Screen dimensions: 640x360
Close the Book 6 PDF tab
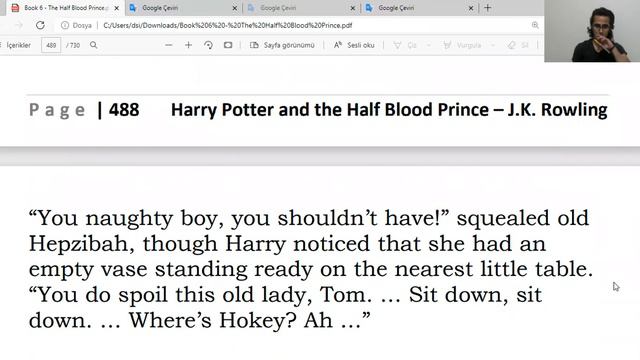[116, 8]
